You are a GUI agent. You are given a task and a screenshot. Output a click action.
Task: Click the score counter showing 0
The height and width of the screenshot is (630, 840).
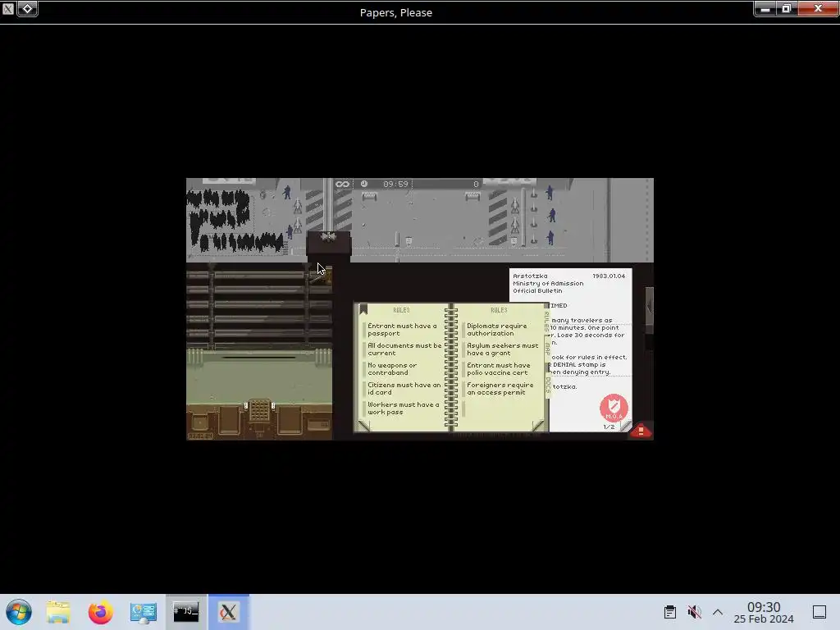[x=476, y=185]
